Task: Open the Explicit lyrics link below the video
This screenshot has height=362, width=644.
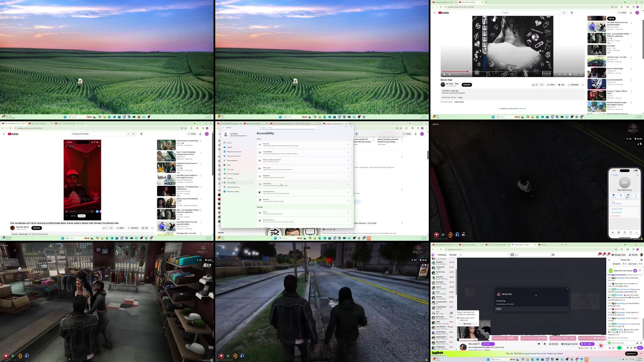Action: click(459, 102)
